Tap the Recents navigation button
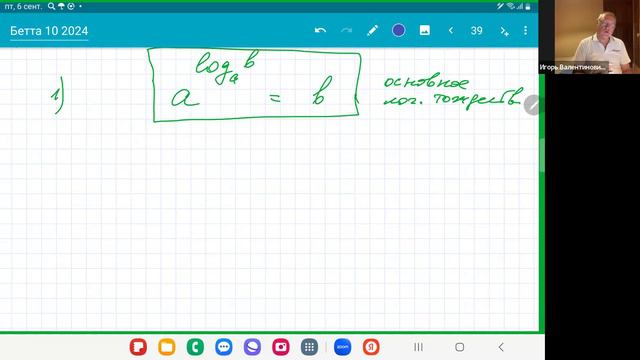Screen dimensions: 640x360 click(x=418, y=347)
